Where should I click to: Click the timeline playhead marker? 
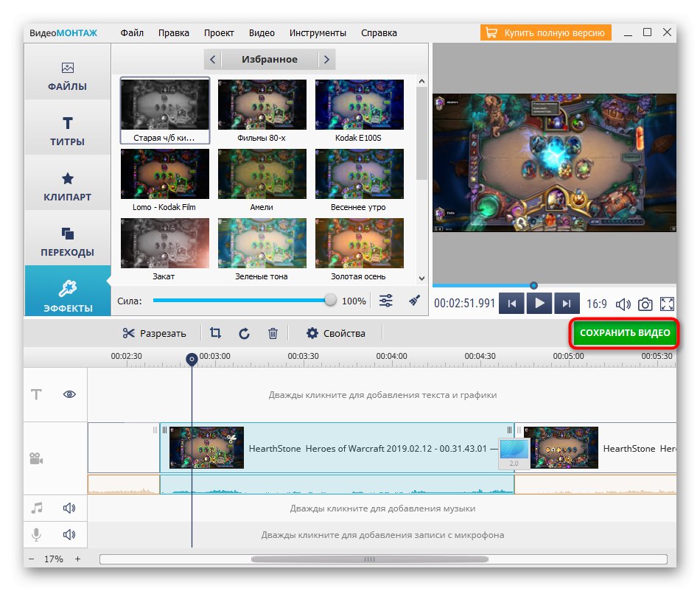point(192,359)
